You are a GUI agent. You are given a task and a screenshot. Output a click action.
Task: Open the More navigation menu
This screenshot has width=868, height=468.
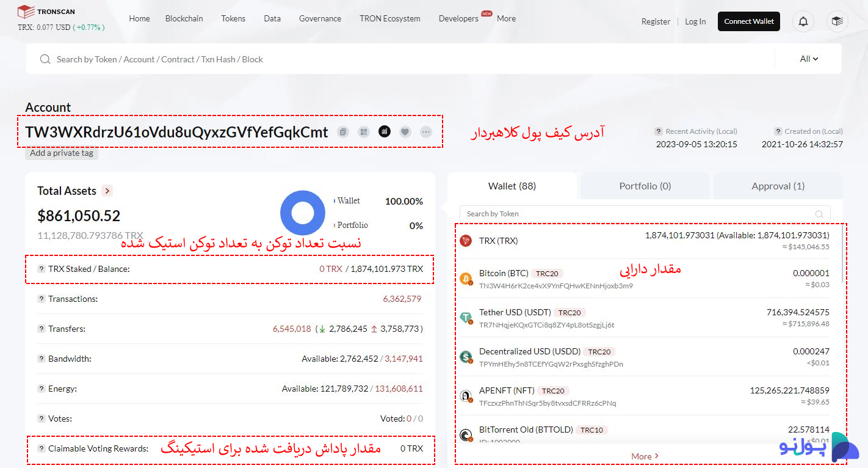[506, 18]
